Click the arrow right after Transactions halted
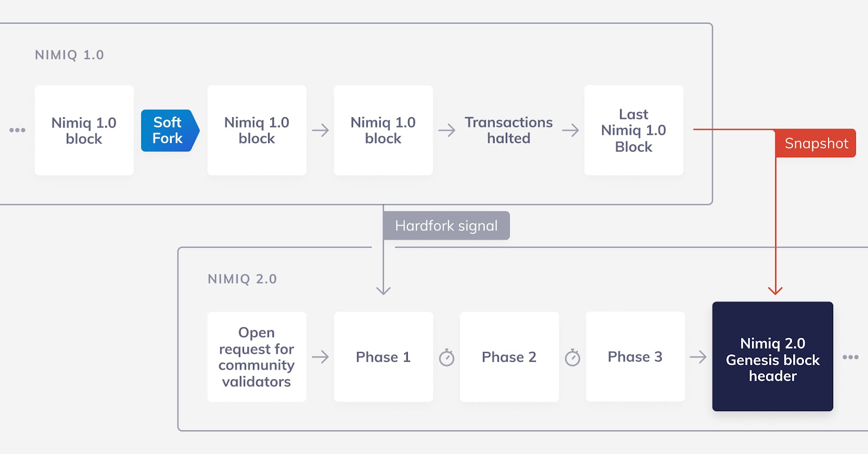The width and height of the screenshot is (868, 454). [570, 130]
